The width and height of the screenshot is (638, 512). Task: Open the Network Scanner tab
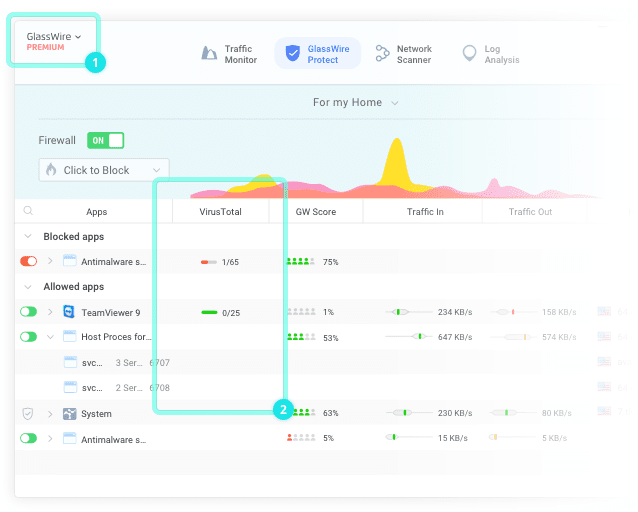[x=403, y=54]
